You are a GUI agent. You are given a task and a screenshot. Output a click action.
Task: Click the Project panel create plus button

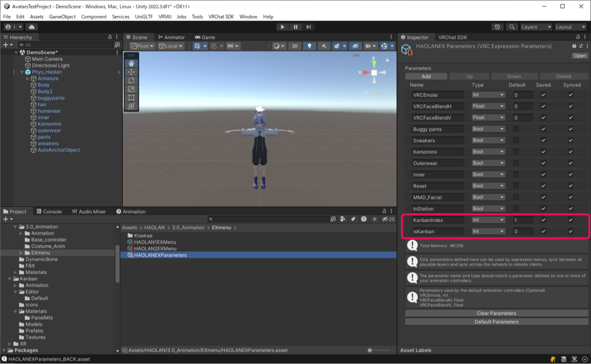[7, 219]
